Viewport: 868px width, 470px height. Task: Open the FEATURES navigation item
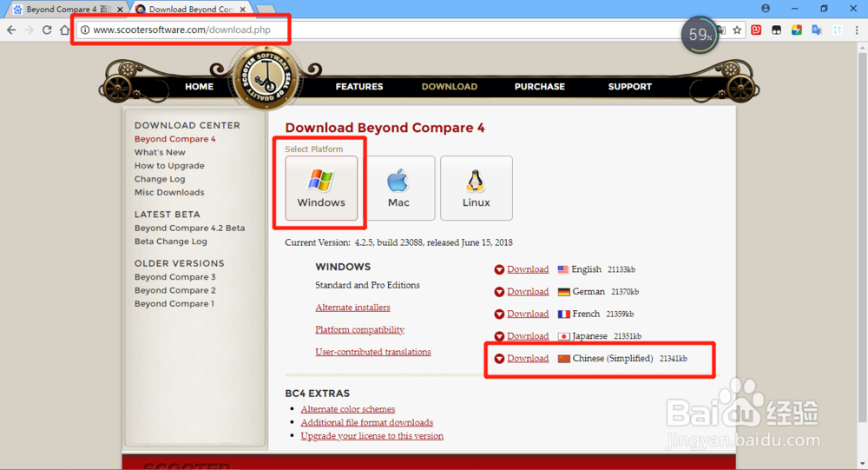pyautogui.click(x=359, y=87)
